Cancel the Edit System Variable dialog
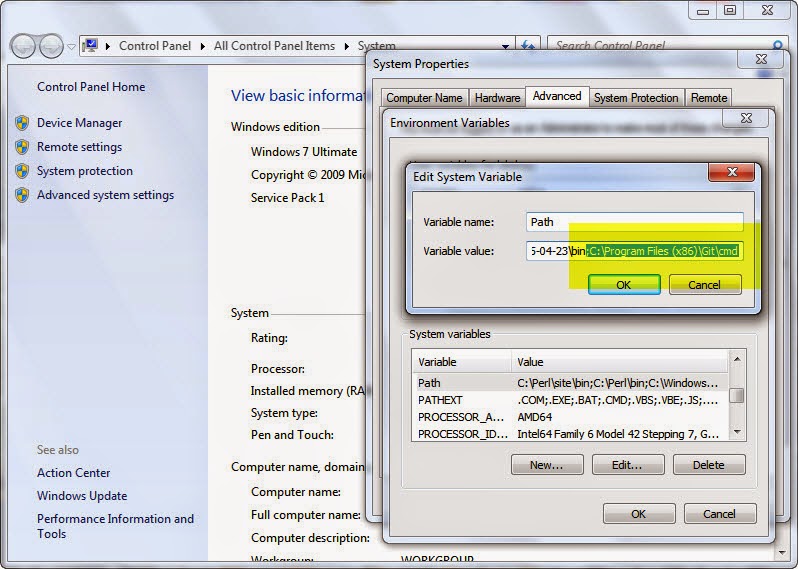 pos(705,284)
